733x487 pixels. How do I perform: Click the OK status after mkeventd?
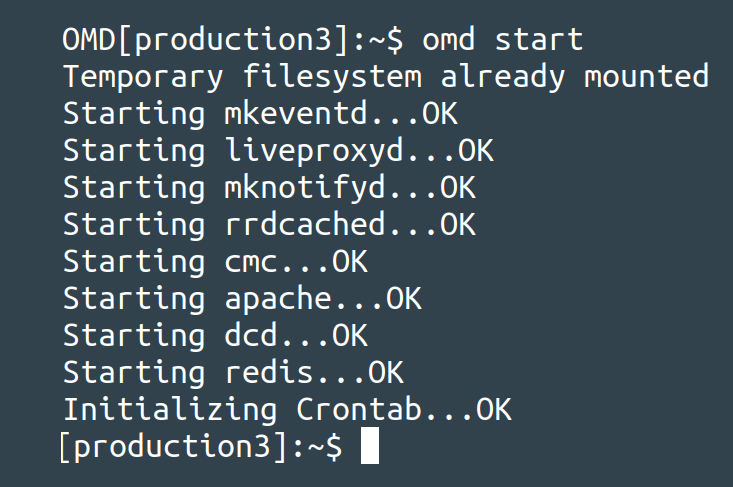440,114
